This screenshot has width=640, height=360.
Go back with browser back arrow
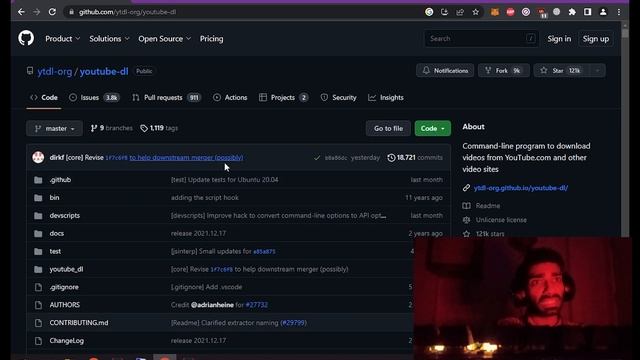pos(21,12)
